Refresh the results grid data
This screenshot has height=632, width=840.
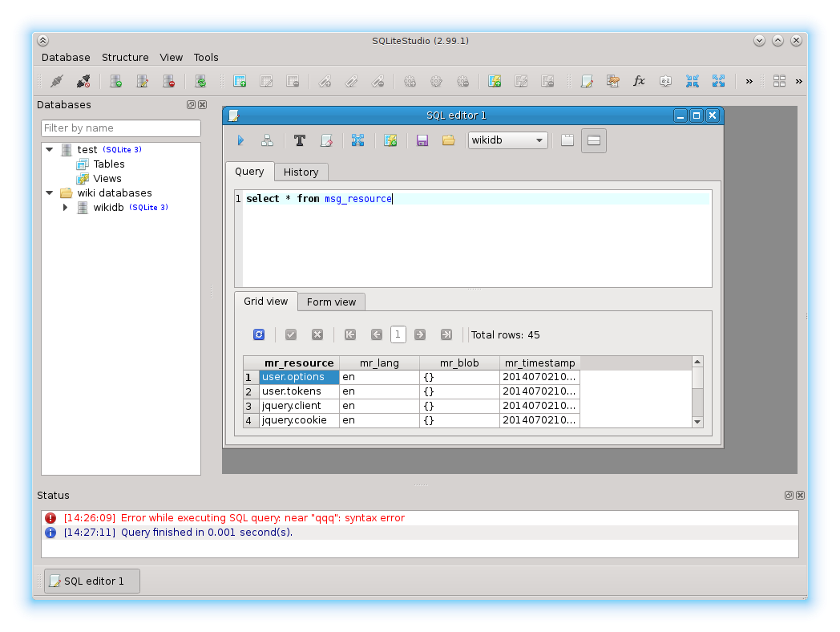tap(259, 334)
